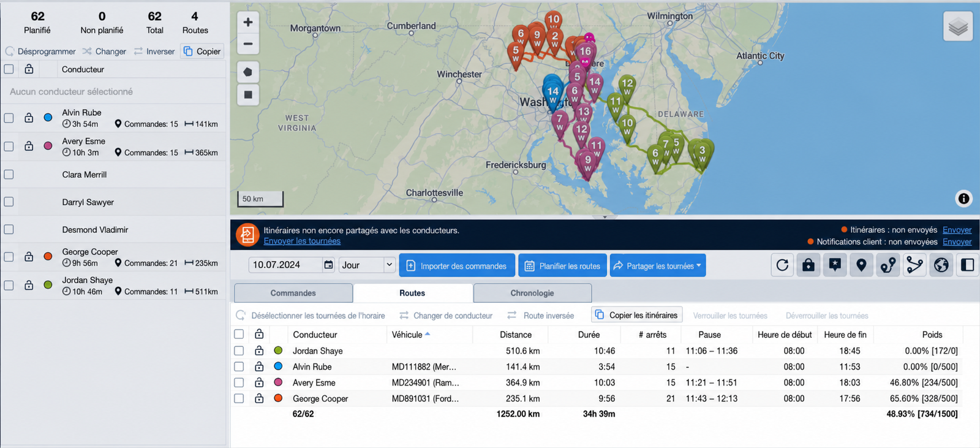Sort routes by Véhicule column
This screenshot has height=448, width=980.
click(x=410, y=335)
